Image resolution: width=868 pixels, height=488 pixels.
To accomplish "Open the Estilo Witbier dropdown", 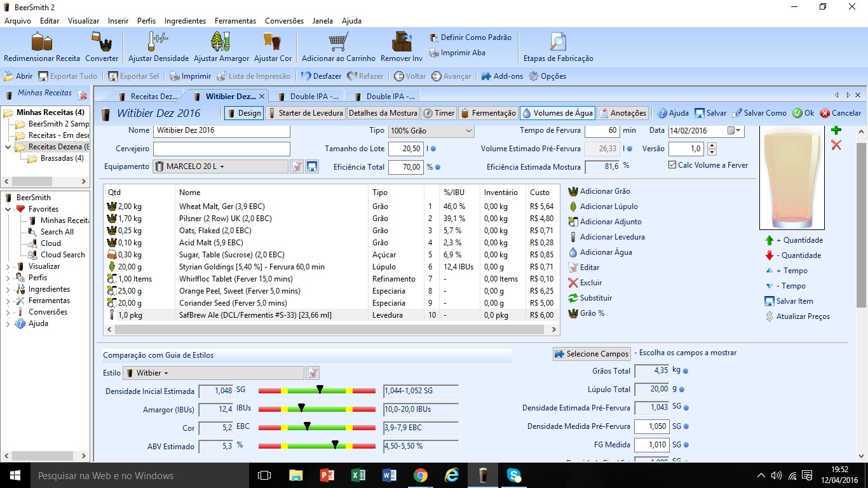I will [213, 373].
